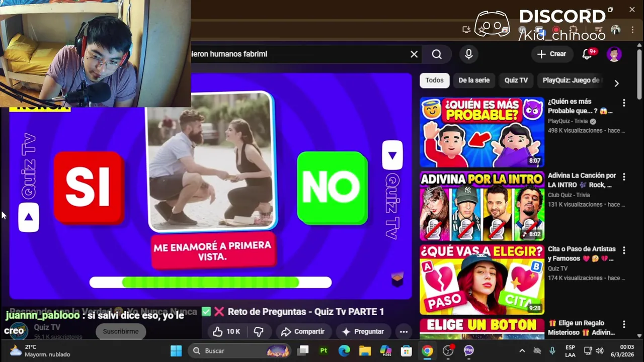Open title 'Cita o Paso de Artistas y Famosos'
The width and height of the screenshot is (644, 362).
click(x=582, y=254)
